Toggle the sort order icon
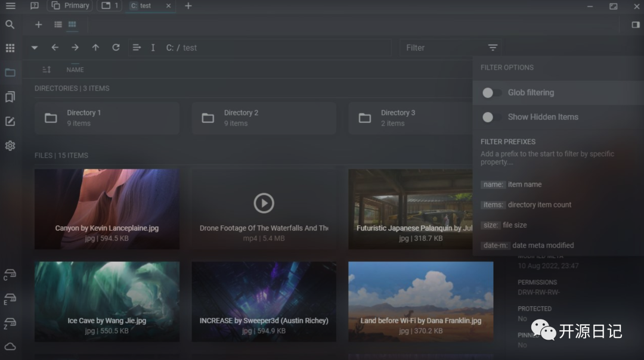 pyautogui.click(x=47, y=70)
